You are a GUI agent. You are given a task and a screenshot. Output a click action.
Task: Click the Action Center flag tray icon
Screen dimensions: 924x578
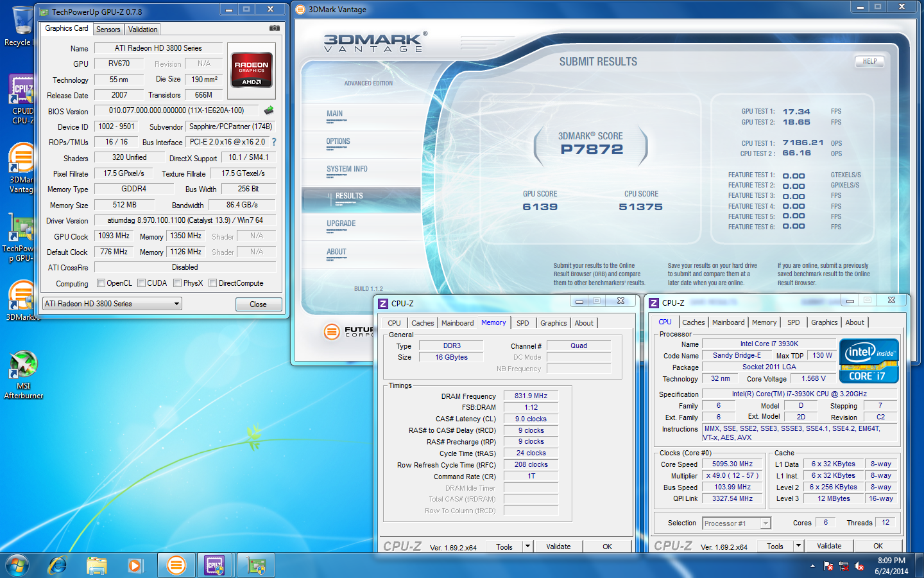828,566
